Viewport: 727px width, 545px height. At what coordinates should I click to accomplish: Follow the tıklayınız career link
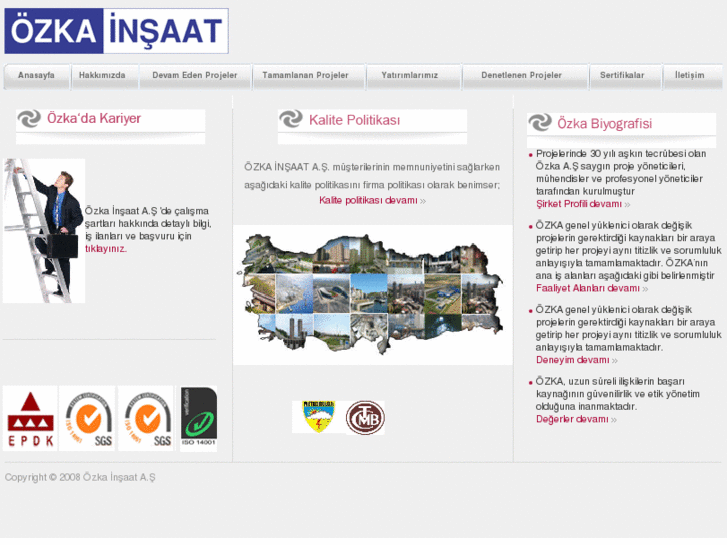tap(106, 249)
